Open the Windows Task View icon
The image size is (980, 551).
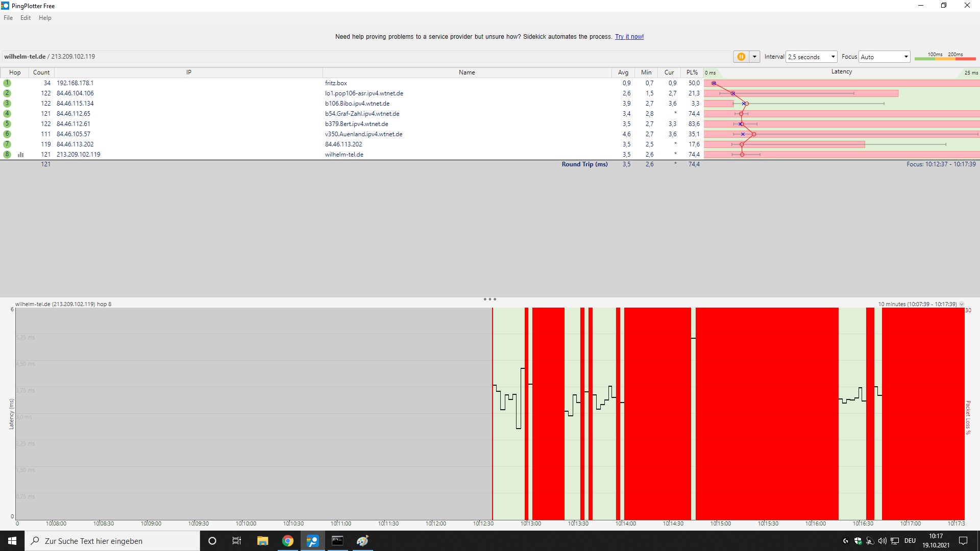click(x=237, y=541)
